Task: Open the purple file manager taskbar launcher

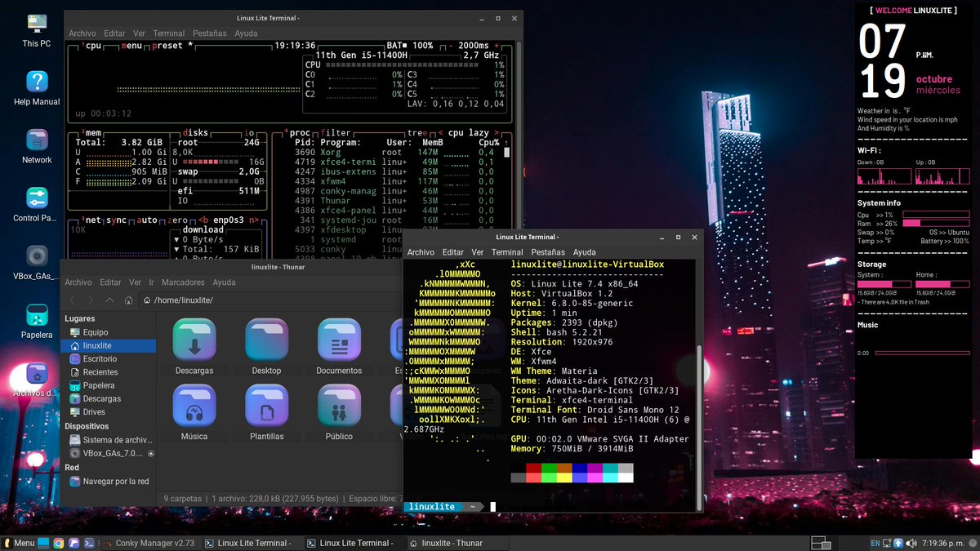Action: [73, 543]
